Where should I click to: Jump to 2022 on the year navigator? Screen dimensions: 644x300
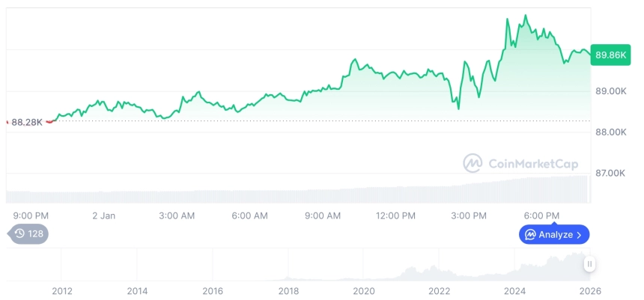(x=439, y=290)
